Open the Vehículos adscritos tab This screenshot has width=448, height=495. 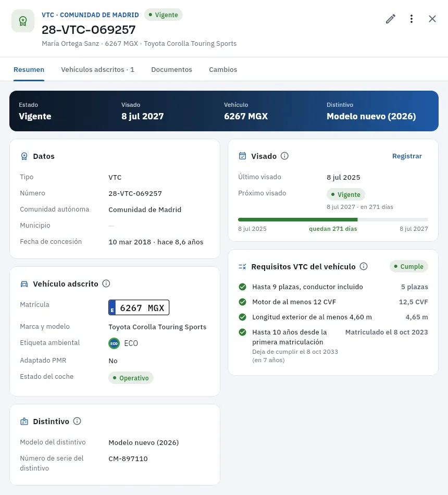97,69
